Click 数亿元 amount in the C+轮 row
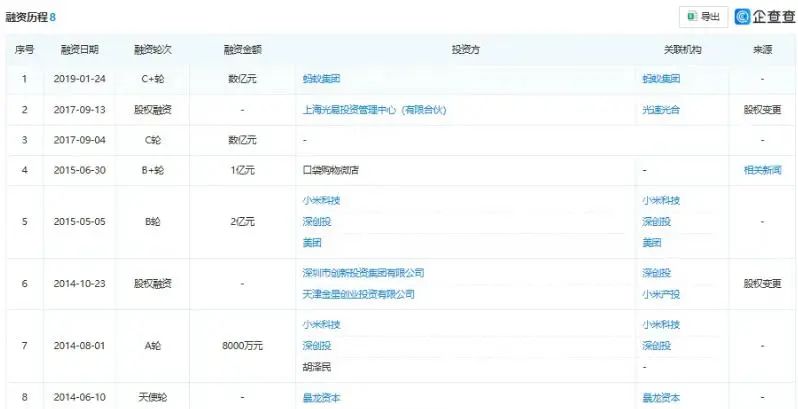The width and height of the screenshot is (798, 409). coord(242,79)
